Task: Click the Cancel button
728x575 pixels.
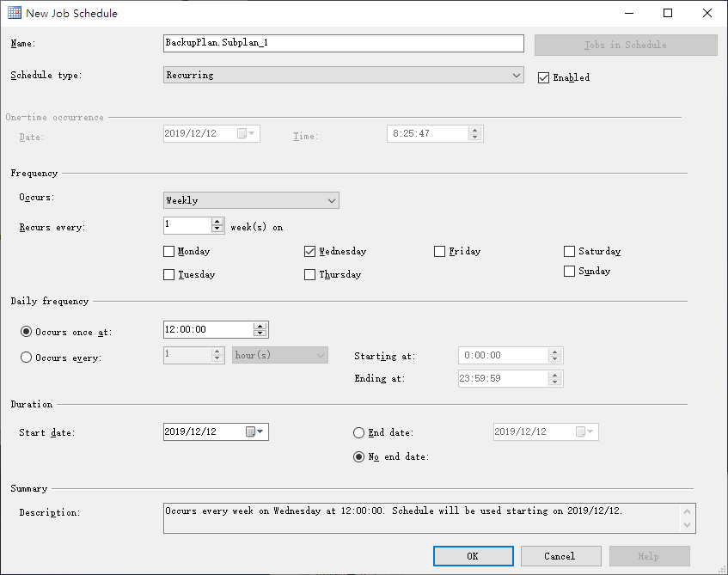Action: (561, 556)
